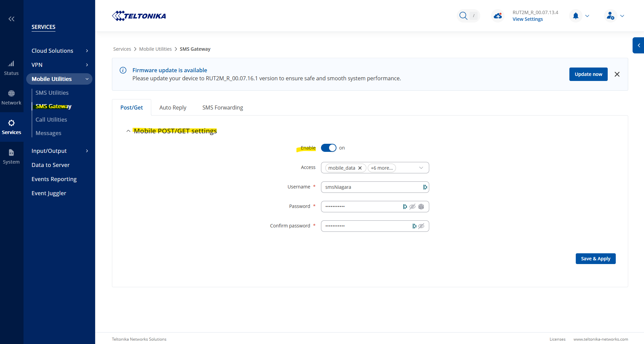Open the Access dropdown list
644x344 pixels.
coord(421,168)
